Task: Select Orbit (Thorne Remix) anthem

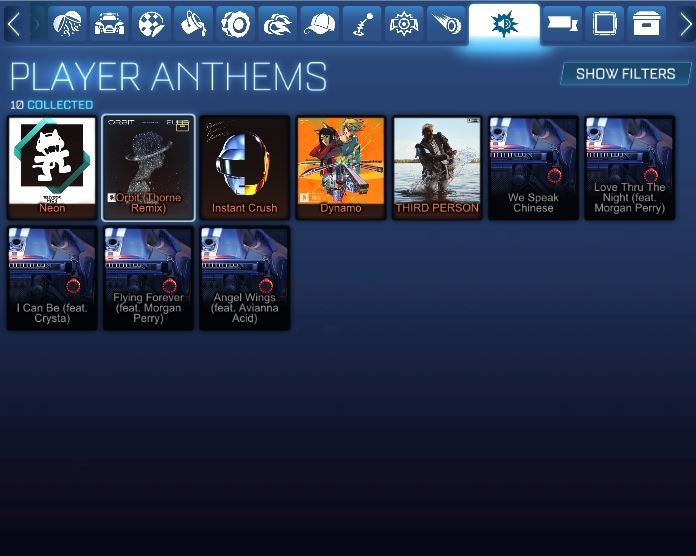Action: [x=148, y=168]
